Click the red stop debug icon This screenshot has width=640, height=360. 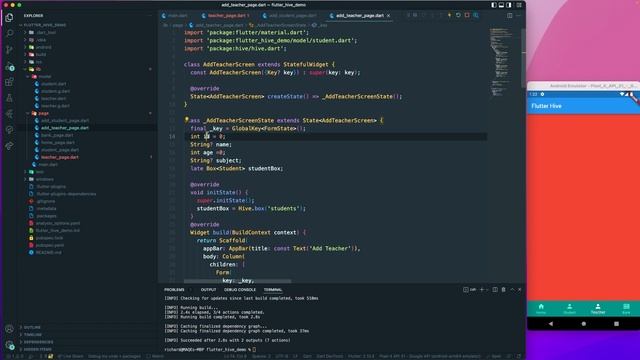click(x=467, y=16)
